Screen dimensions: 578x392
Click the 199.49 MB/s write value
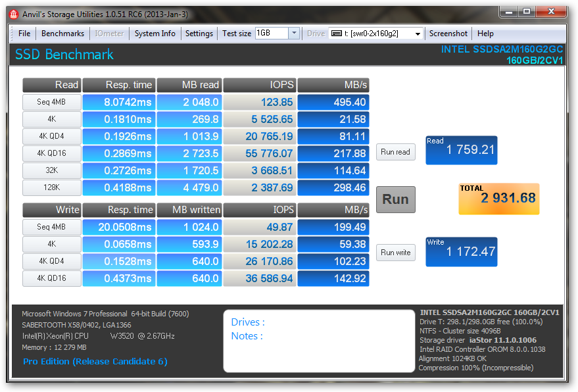click(x=333, y=227)
